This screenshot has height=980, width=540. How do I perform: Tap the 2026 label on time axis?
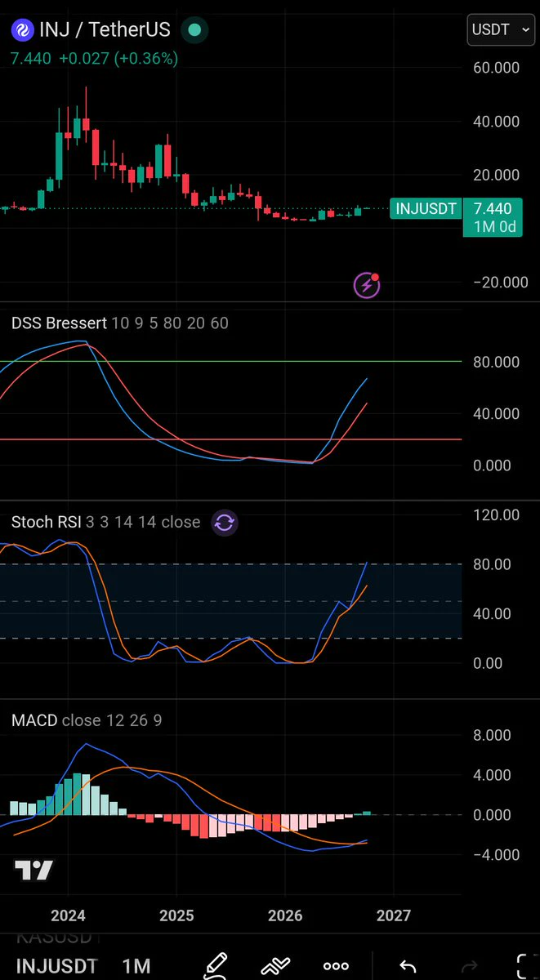coord(285,915)
